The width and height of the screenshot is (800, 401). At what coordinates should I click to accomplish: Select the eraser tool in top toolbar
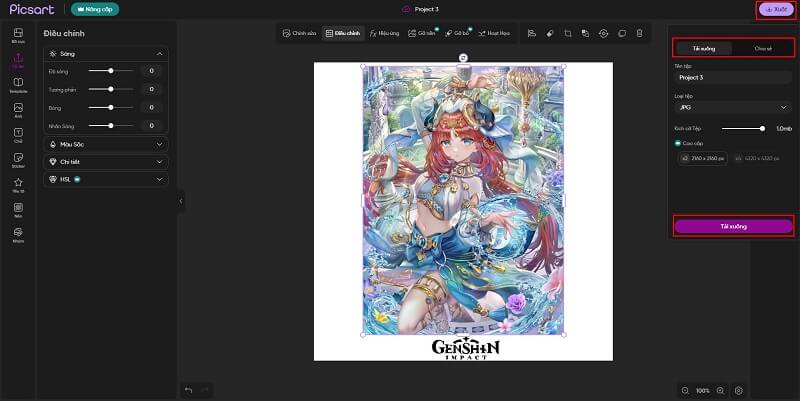point(550,33)
